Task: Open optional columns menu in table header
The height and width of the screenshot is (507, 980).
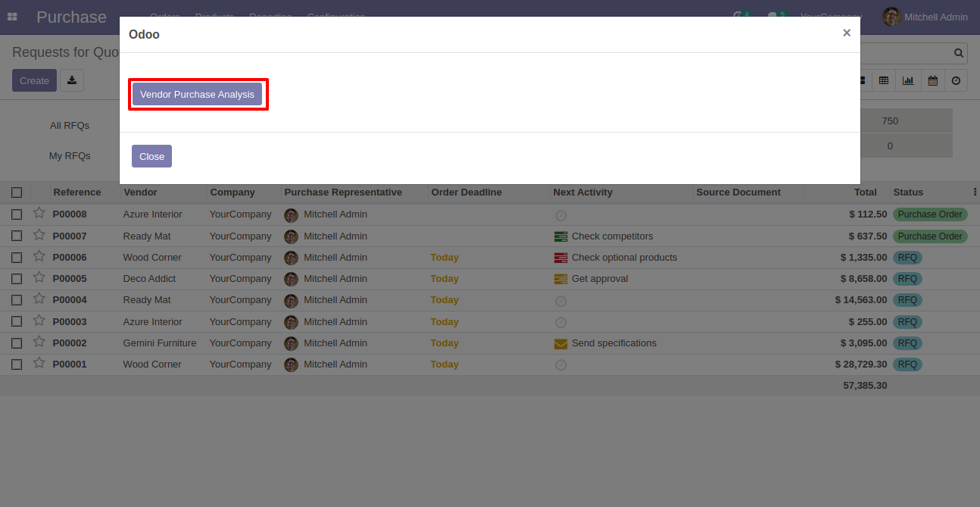Action: point(975,192)
